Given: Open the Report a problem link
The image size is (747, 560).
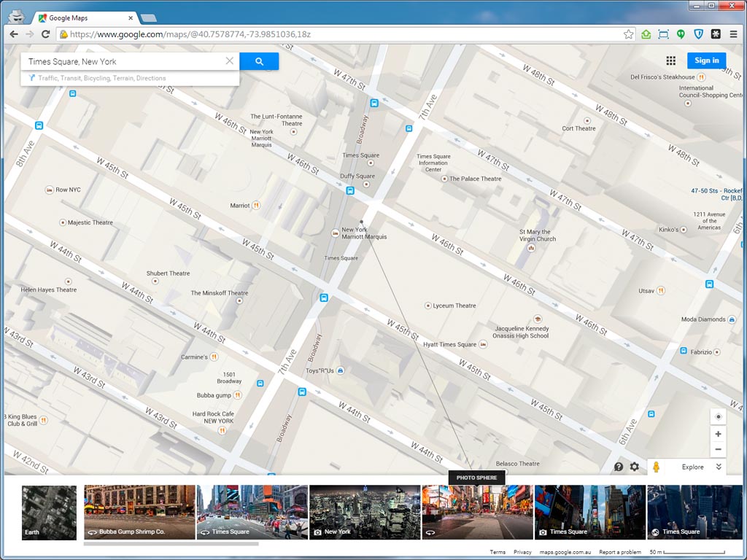Looking at the screenshot, I should pyautogui.click(x=620, y=553).
